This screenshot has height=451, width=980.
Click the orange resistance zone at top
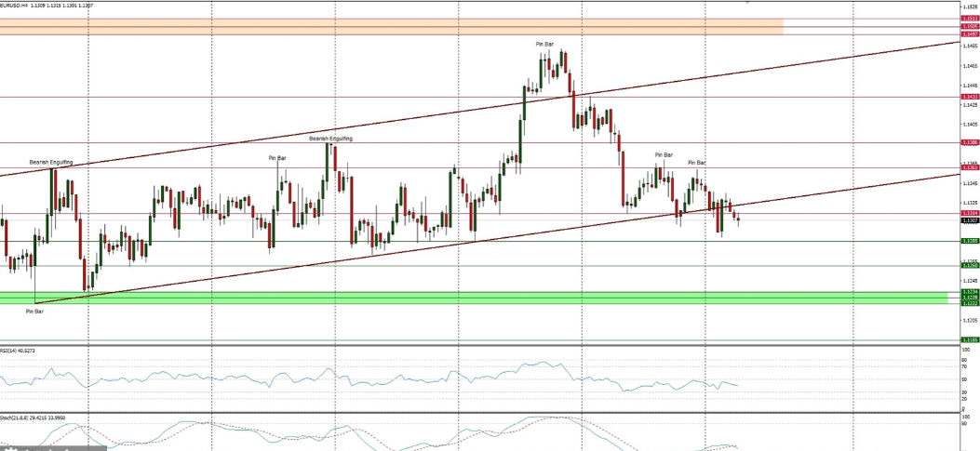pyautogui.click(x=391, y=27)
